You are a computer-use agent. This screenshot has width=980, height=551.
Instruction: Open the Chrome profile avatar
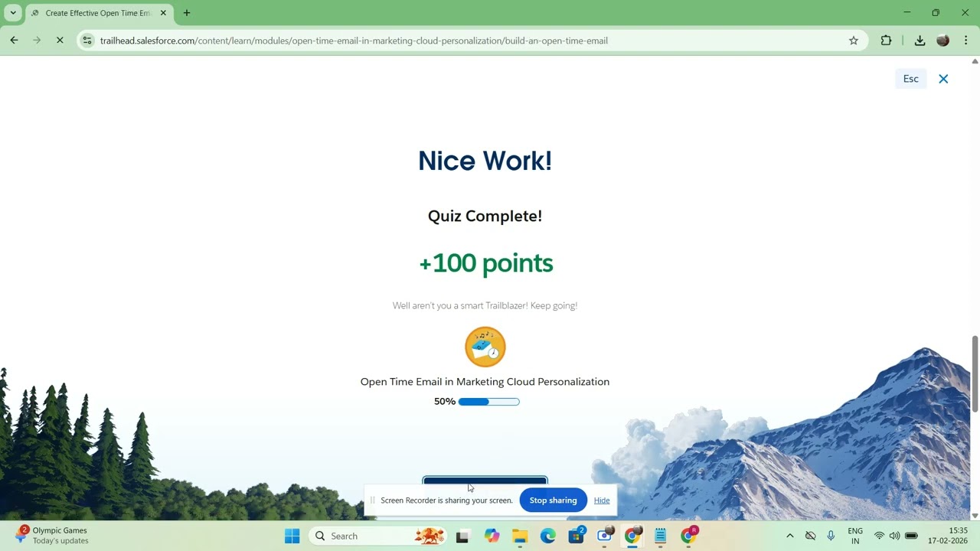point(943,41)
